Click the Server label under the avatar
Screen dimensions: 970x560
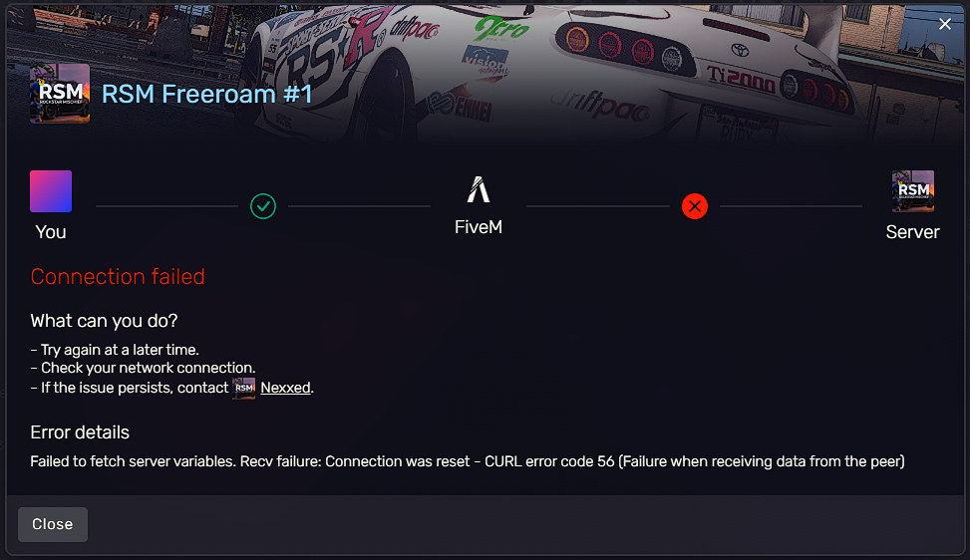point(912,232)
